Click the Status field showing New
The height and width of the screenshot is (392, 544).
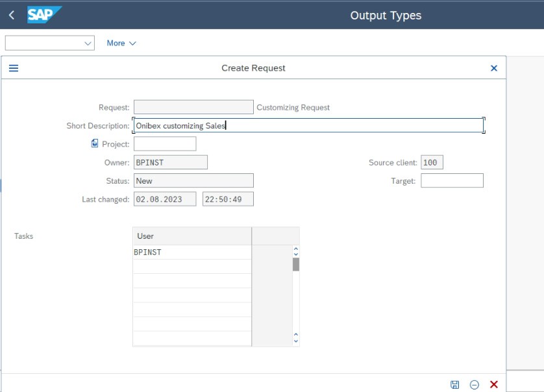pos(193,180)
